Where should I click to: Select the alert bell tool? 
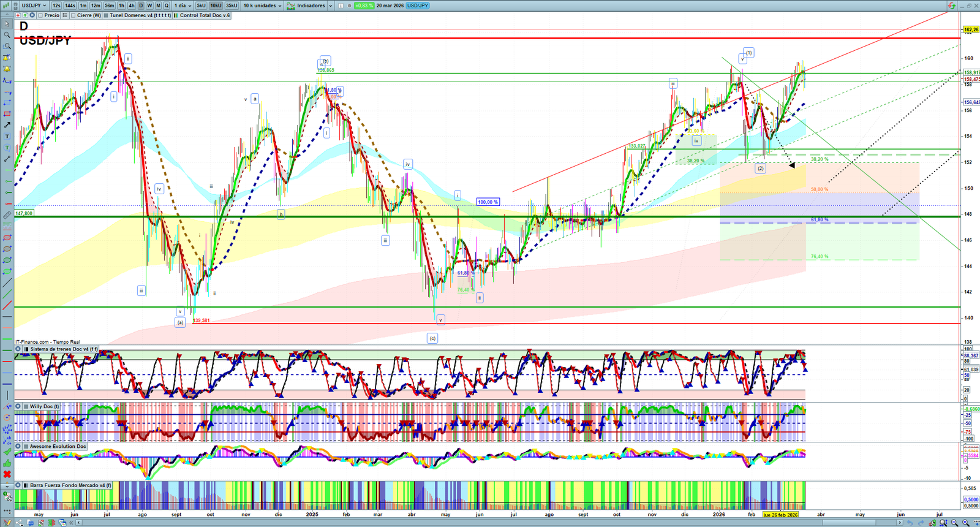(x=7, y=69)
